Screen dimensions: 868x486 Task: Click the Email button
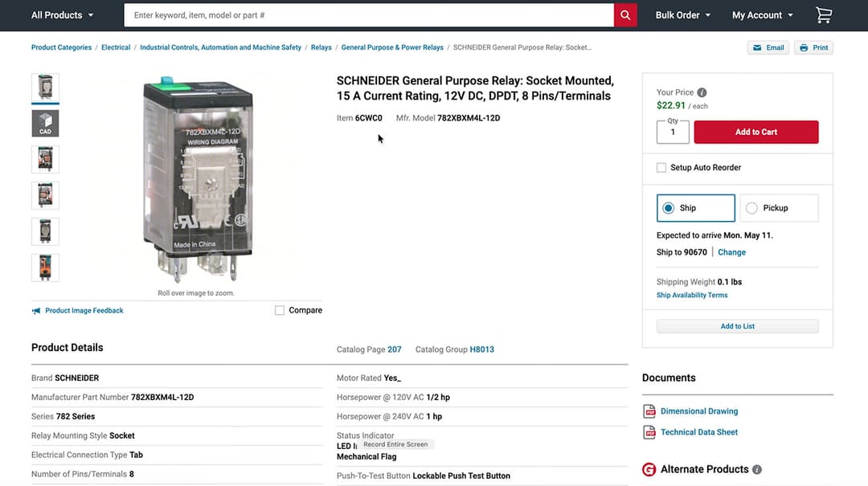point(768,47)
